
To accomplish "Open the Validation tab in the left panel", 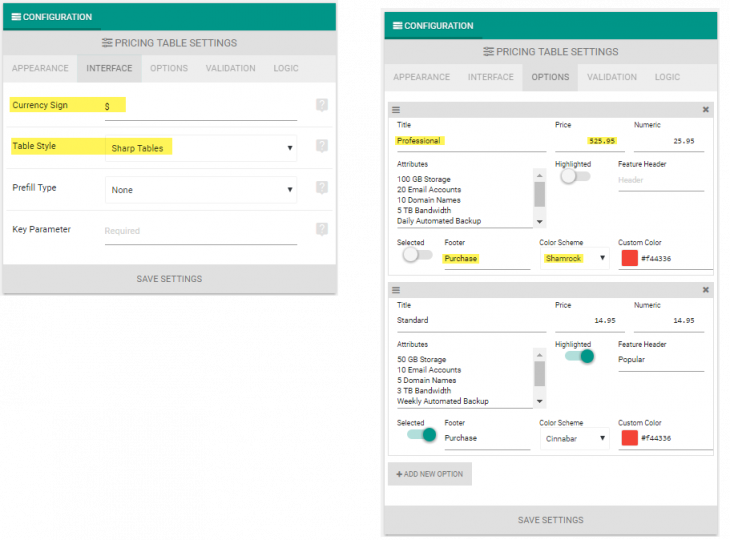I will (230, 68).
